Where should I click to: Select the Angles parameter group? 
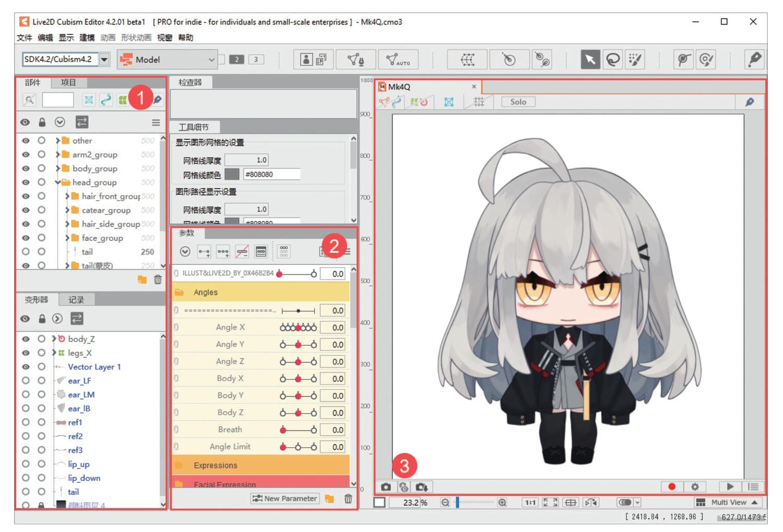point(261,292)
